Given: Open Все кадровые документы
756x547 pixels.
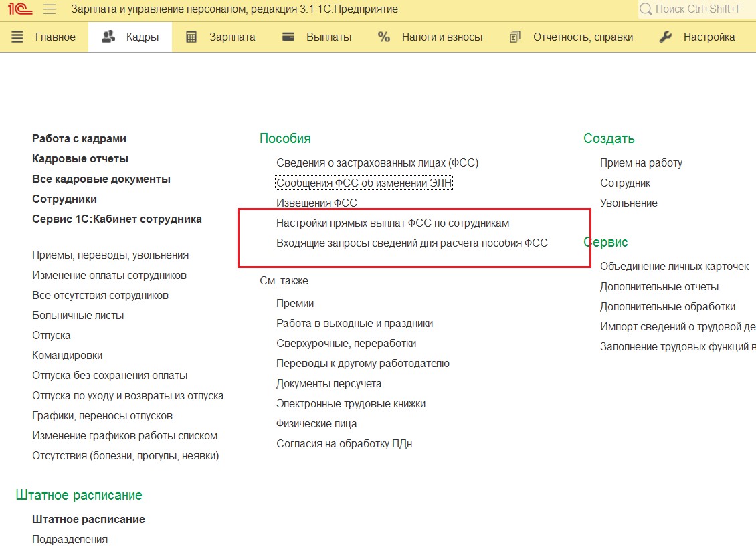Looking at the screenshot, I should pyautogui.click(x=101, y=179).
